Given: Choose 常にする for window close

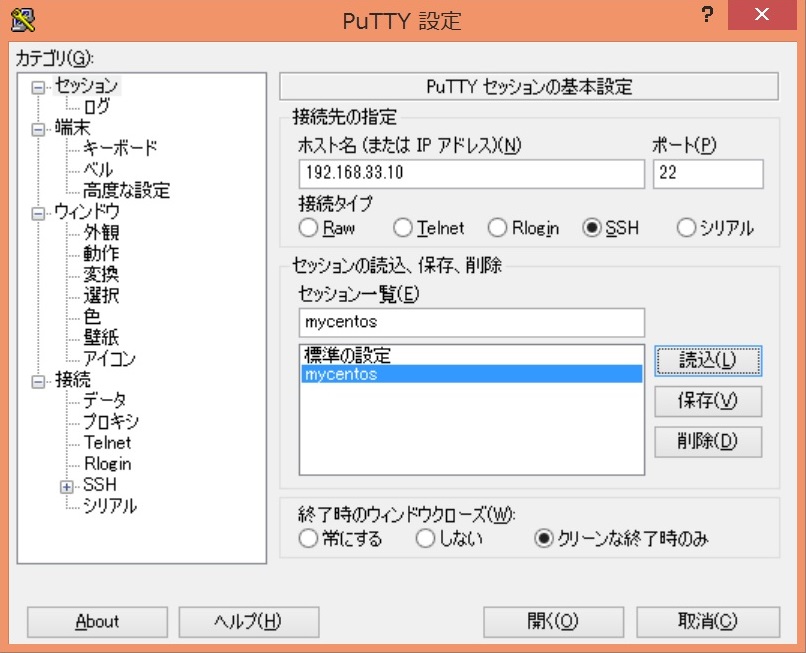Looking at the screenshot, I should [x=340, y=538].
